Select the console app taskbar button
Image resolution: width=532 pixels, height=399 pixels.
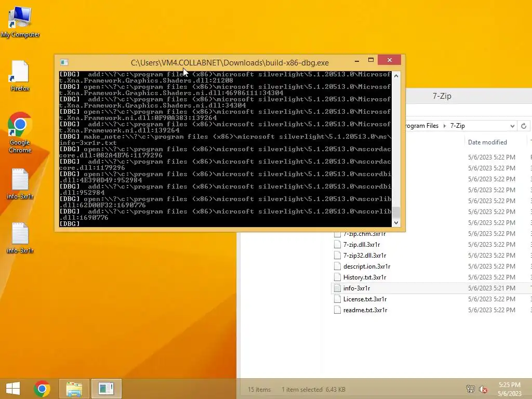106,389
